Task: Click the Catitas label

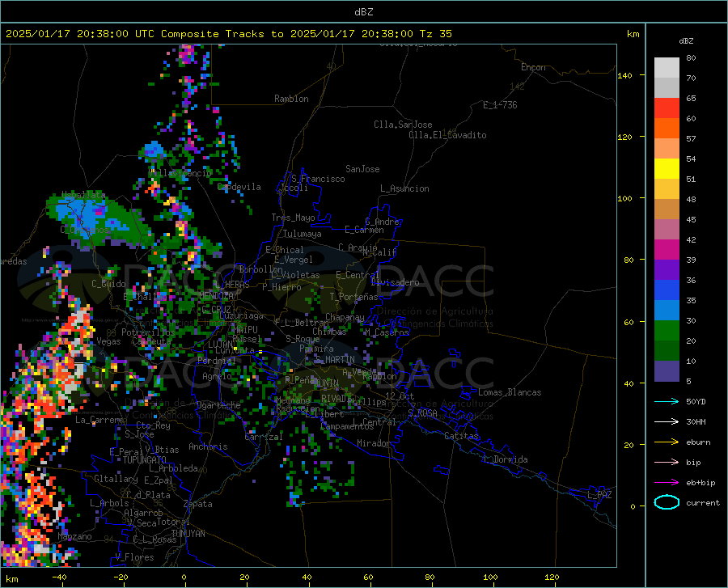Action: (x=461, y=436)
